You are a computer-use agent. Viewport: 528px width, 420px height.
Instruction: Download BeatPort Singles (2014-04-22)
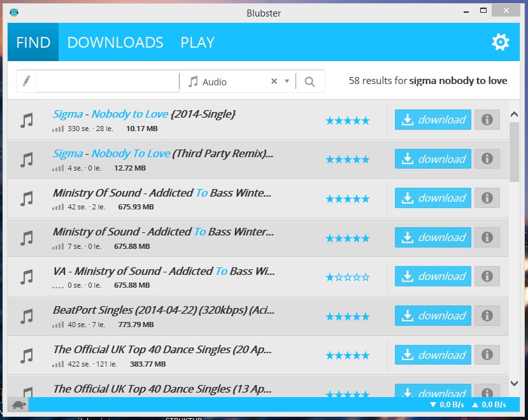432,316
